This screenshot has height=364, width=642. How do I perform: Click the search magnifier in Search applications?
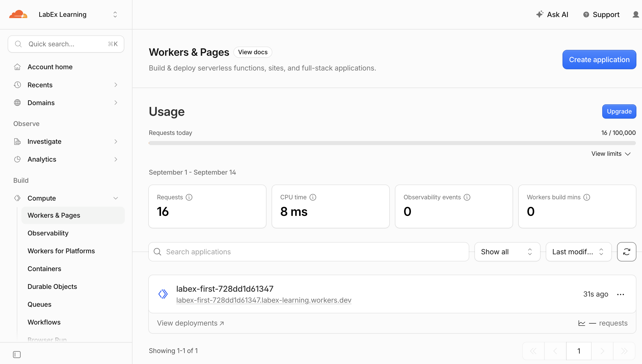point(157,252)
